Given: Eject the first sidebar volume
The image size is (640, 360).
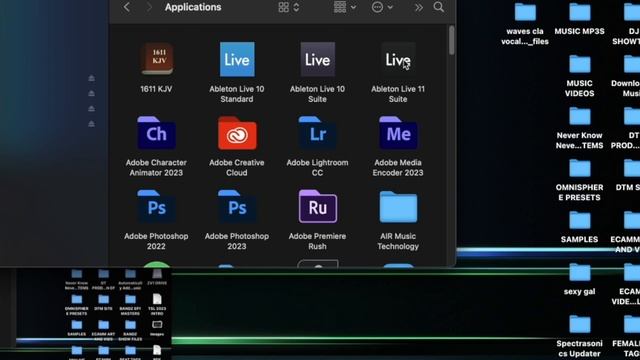Looking at the screenshot, I should [91, 78].
